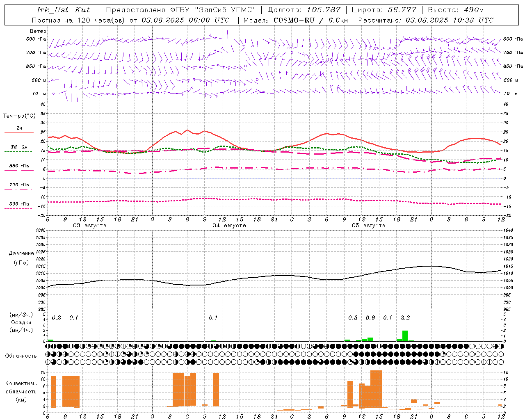
Task: Click the date label "05 августа"
Action: [369, 226]
